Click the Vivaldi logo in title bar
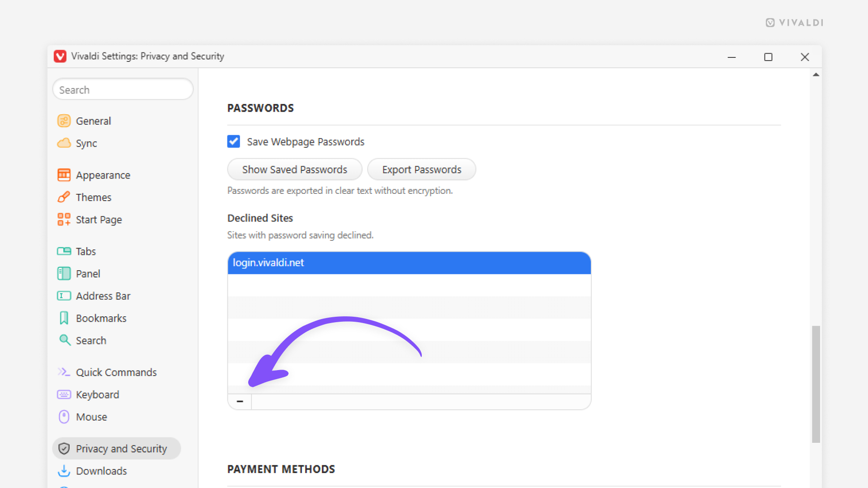This screenshot has width=868, height=488. (x=60, y=56)
